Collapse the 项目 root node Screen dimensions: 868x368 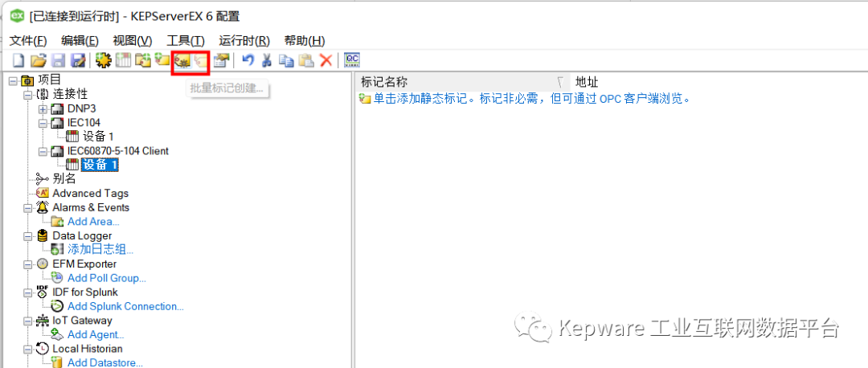(x=13, y=81)
